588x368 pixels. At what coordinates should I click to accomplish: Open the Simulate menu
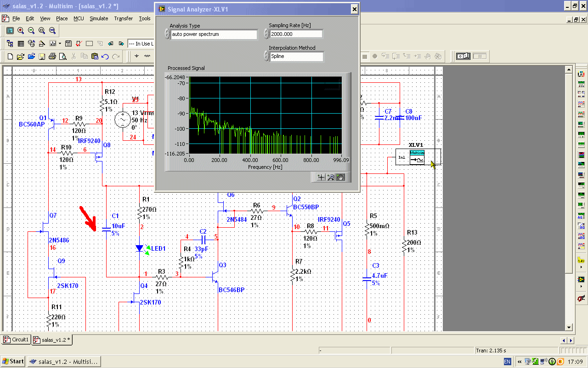click(x=99, y=18)
